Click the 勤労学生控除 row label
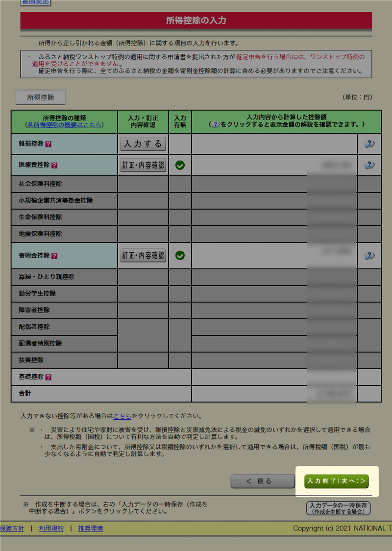The height and width of the screenshot is (551, 392). (37, 293)
